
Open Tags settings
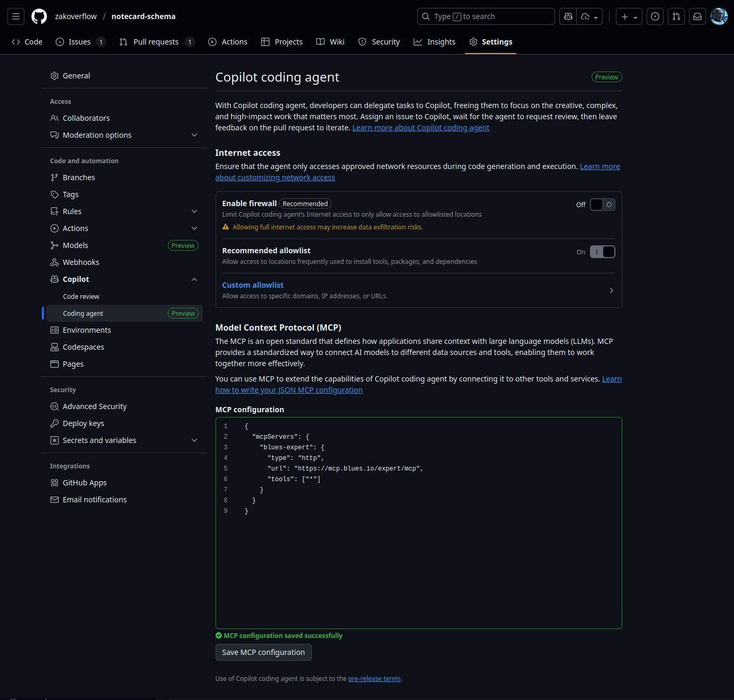(124, 194)
